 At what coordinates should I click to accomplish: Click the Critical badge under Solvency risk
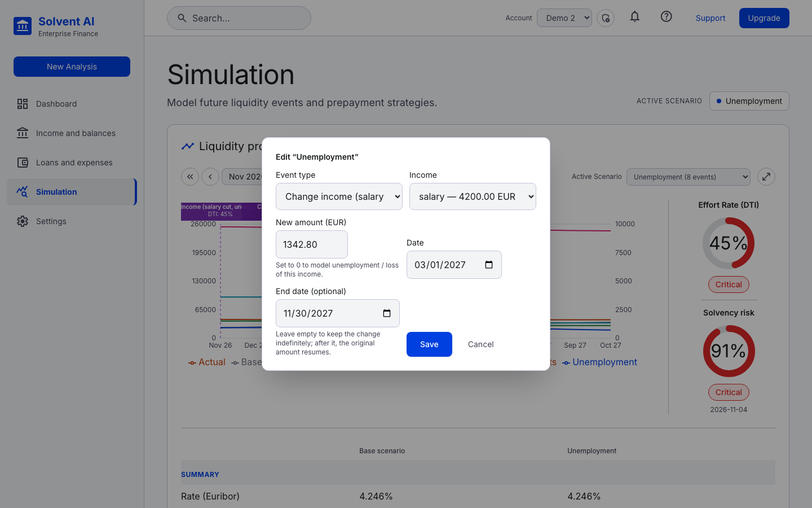tap(729, 392)
